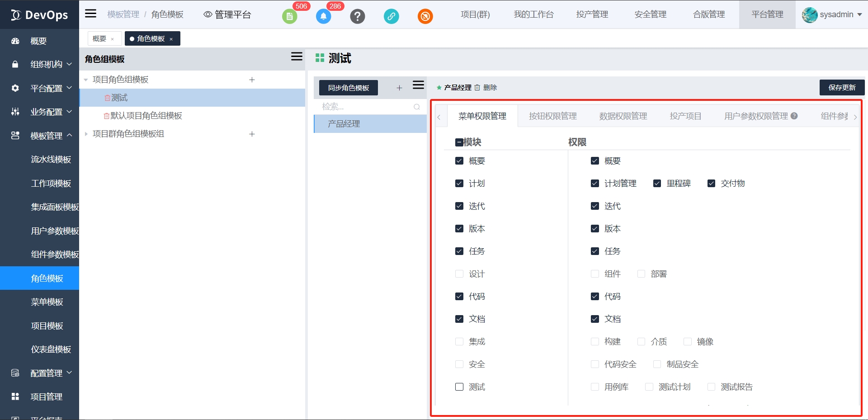Click the orange circular icon in header

pos(425,16)
